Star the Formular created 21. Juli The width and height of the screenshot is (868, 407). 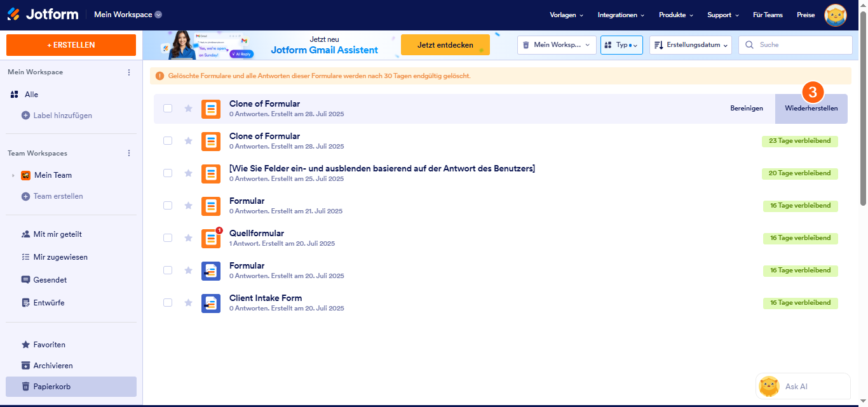coord(188,206)
